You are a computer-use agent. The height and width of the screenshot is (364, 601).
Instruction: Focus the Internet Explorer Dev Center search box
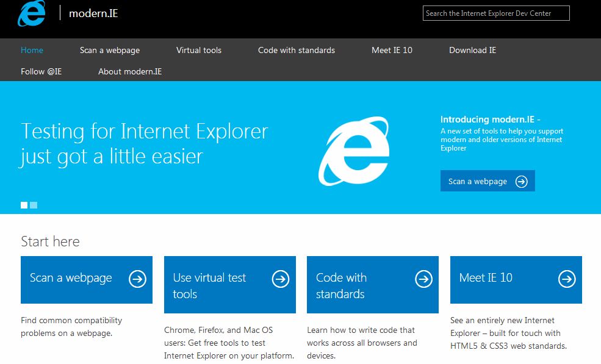496,13
